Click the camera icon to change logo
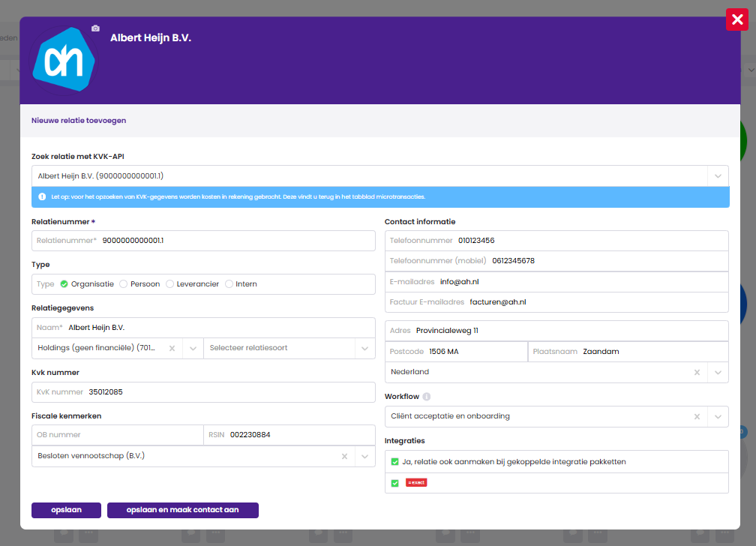756x546 pixels. coord(95,28)
